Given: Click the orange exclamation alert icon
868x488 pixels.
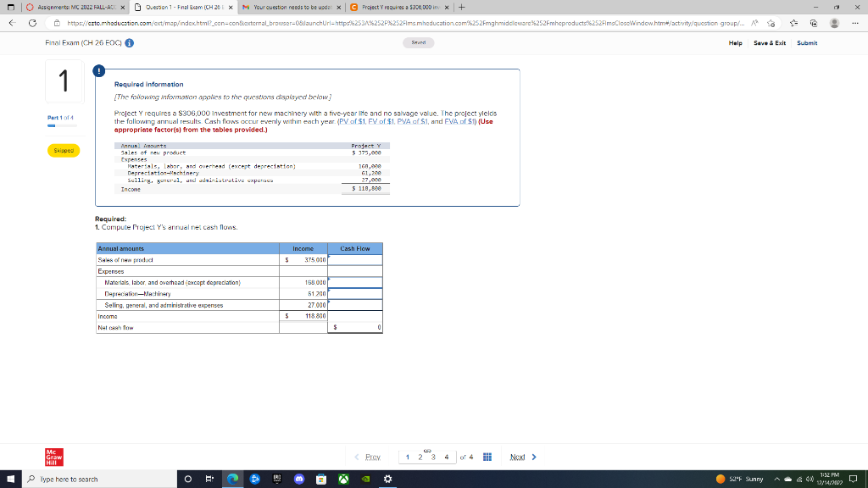Looking at the screenshot, I should [101, 73].
